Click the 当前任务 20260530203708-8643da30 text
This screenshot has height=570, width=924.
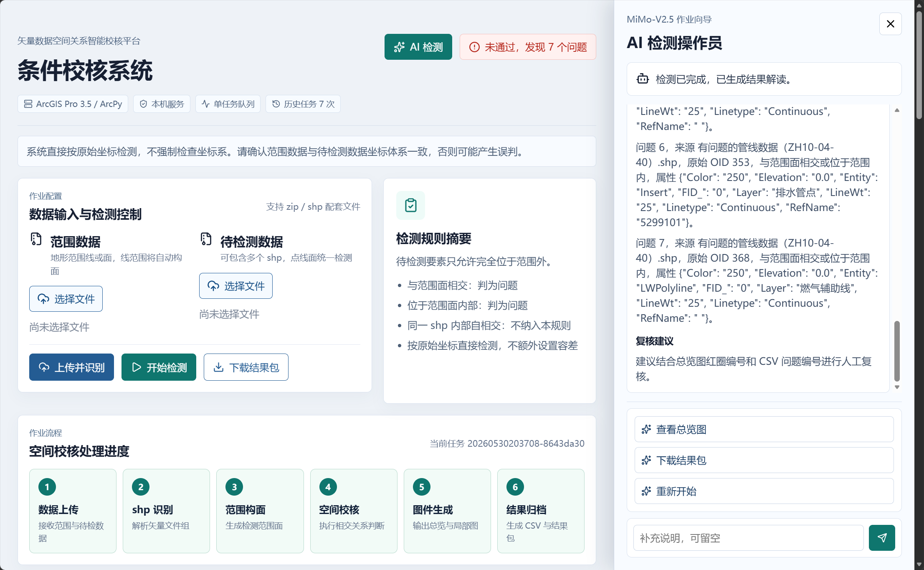[507, 443]
